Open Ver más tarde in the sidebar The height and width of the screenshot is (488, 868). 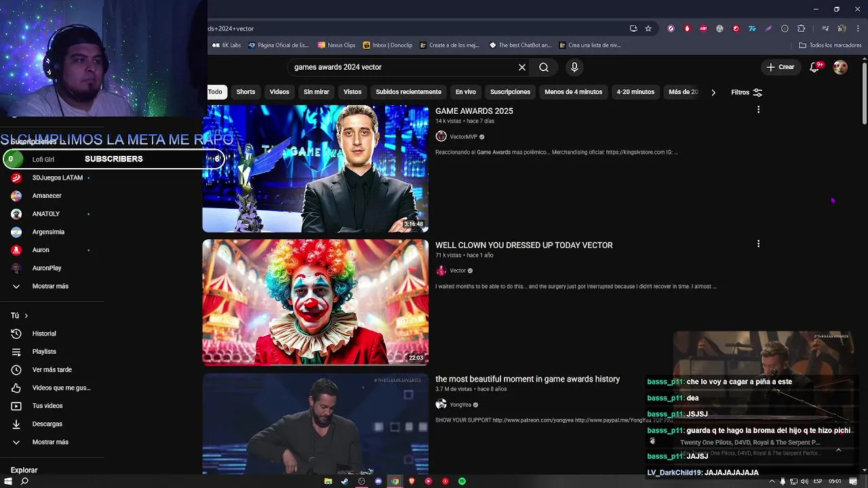(52, 369)
